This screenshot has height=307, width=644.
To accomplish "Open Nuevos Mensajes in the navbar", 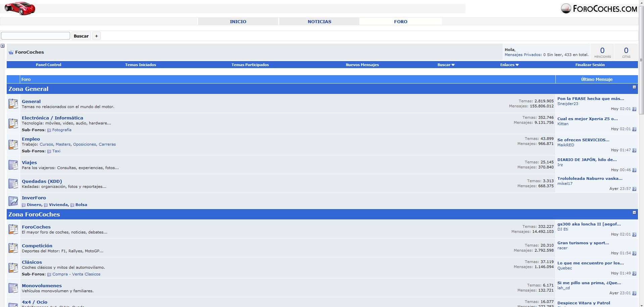I will click(x=362, y=65).
